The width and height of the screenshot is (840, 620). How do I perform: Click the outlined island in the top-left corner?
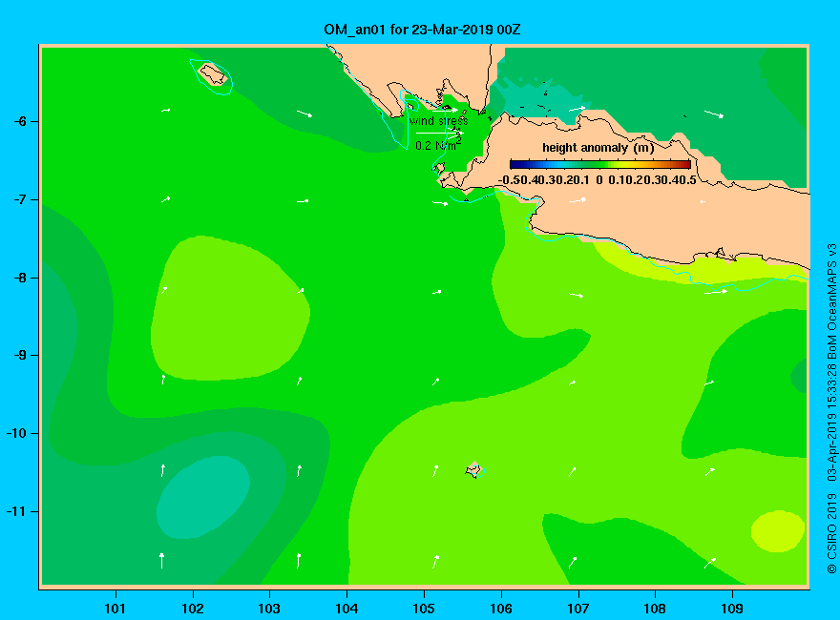(213, 74)
